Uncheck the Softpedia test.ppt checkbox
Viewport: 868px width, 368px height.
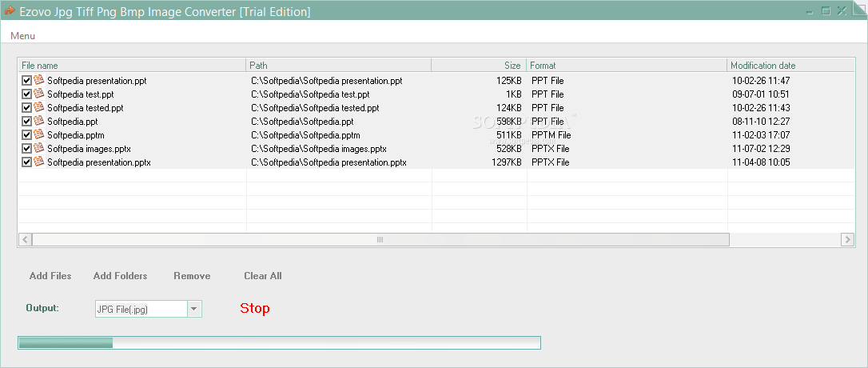coord(26,94)
